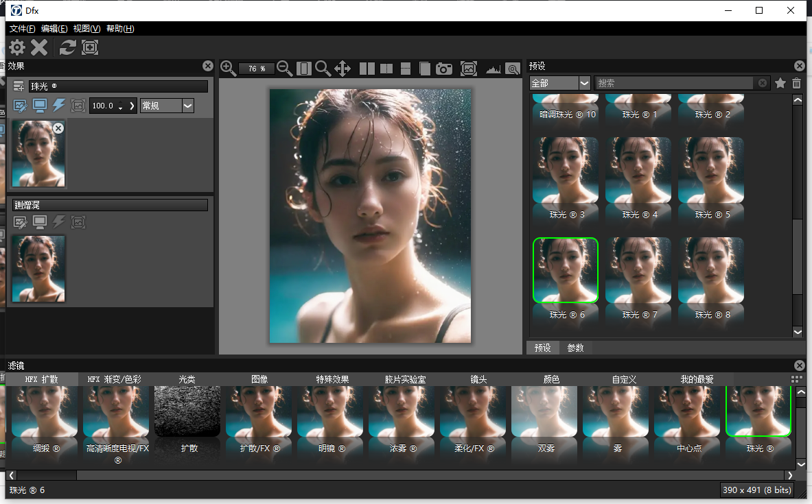Click the trash delete icon in presets panel
The image size is (812, 504).
796,83
